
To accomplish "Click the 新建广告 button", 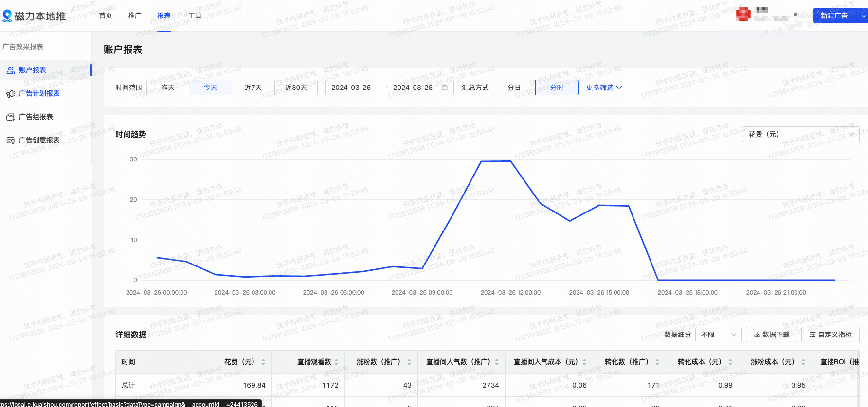I will (x=834, y=16).
